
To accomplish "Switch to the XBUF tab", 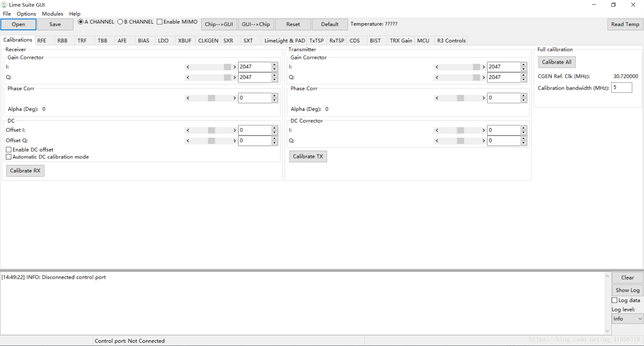I will pos(184,41).
